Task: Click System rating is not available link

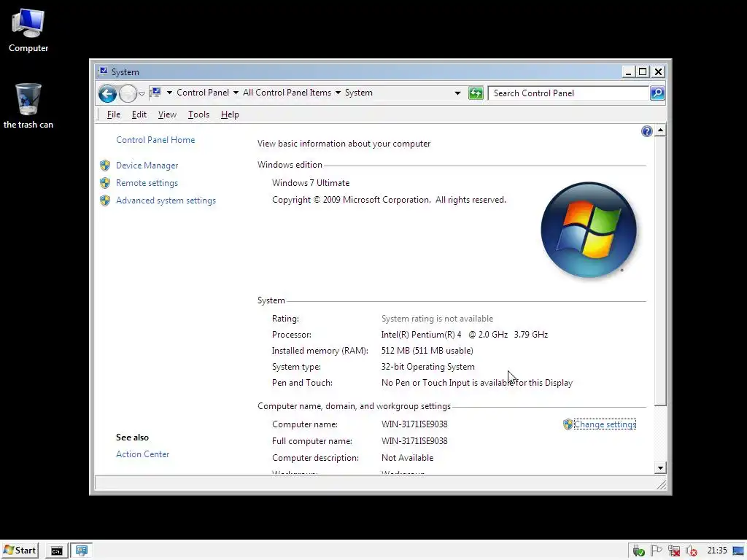Action: (x=437, y=319)
